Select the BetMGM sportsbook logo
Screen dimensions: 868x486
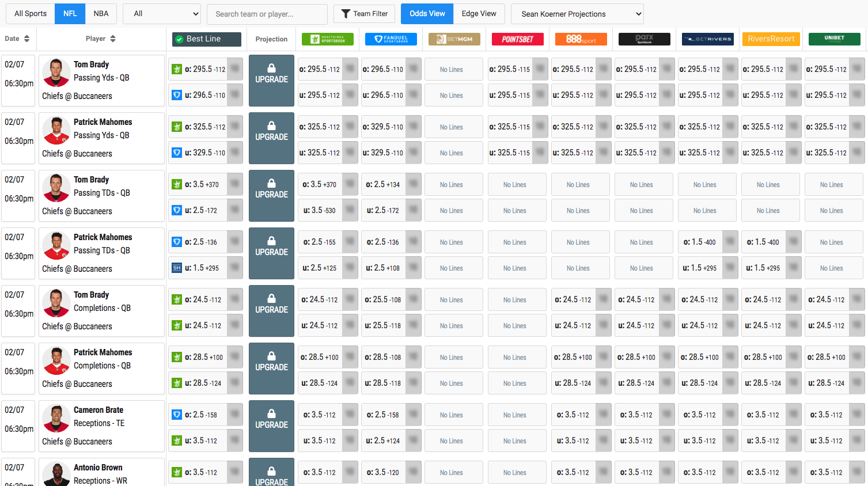pos(454,39)
